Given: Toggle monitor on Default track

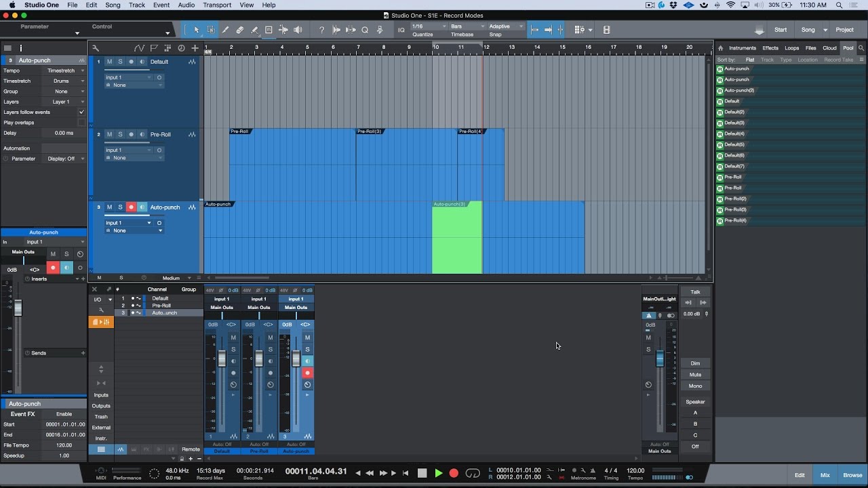Looking at the screenshot, I should point(142,62).
